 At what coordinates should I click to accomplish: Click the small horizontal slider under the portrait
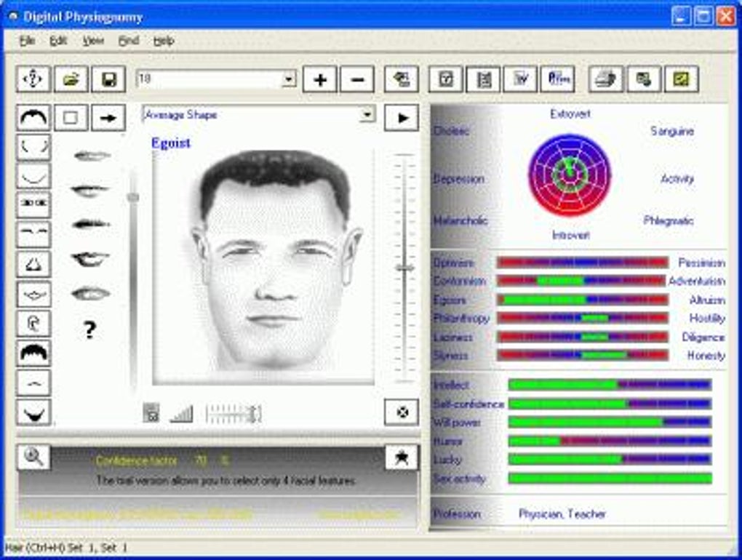[234, 414]
